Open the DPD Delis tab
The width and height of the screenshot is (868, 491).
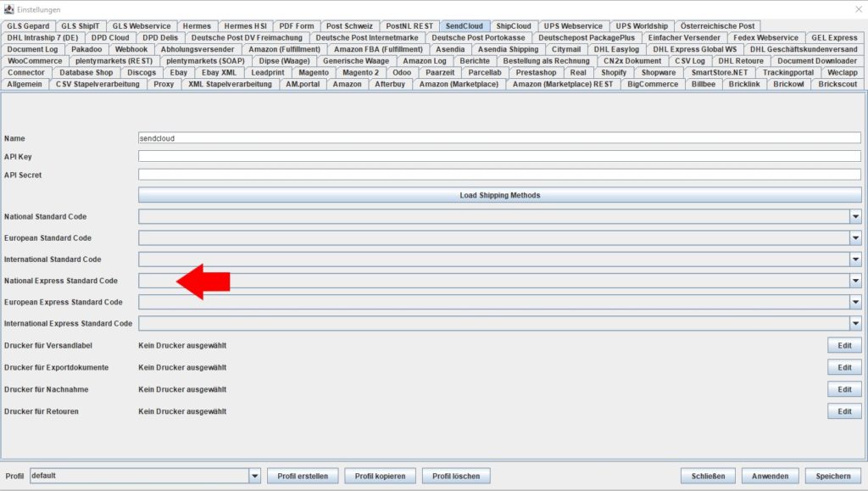[x=160, y=37]
